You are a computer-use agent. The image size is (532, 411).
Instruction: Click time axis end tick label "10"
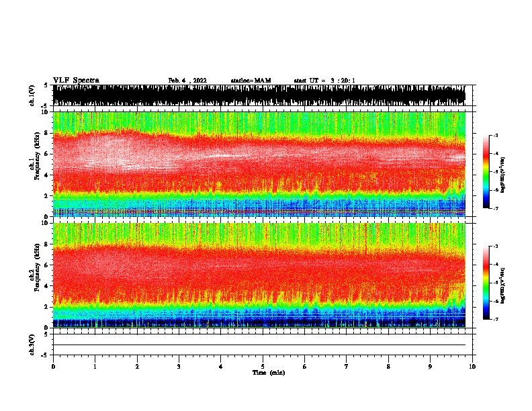pos(472,367)
